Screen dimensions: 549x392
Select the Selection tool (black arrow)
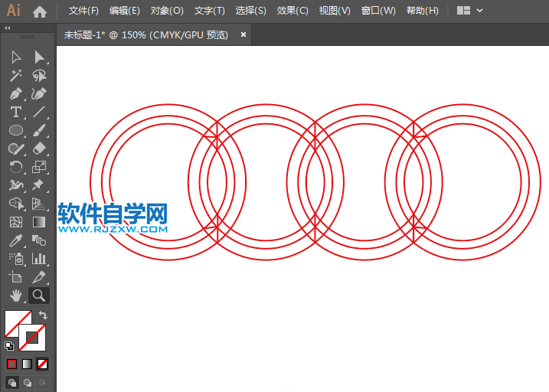pyautogui.click(x=16, y=57)
